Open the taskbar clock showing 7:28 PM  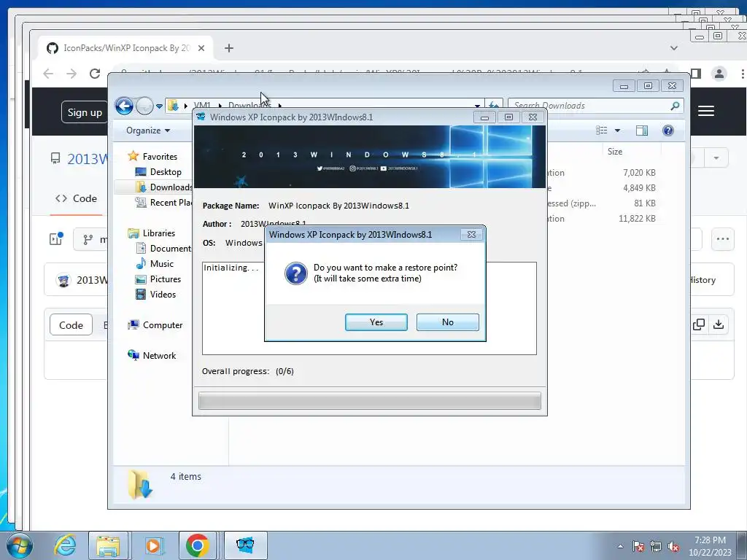coord(710,545)
